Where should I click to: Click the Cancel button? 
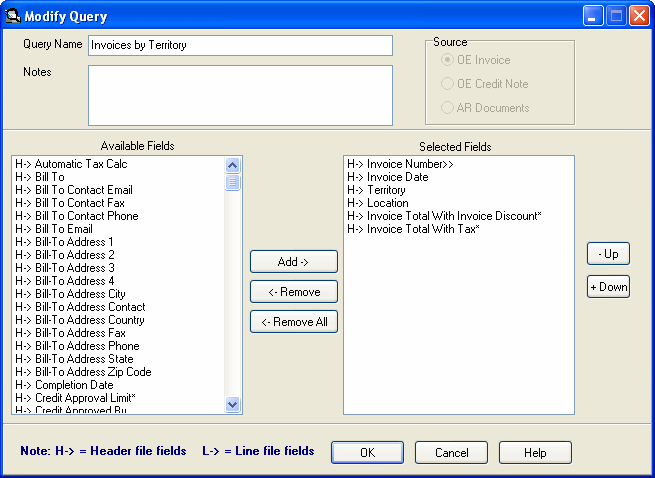point(451,453)
